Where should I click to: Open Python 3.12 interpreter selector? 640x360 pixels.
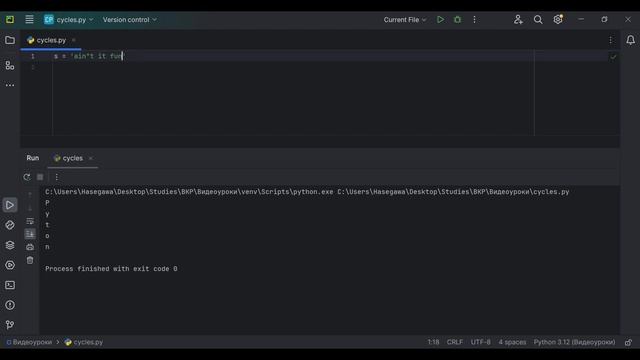pyautogui.click(x=574, y=342)
